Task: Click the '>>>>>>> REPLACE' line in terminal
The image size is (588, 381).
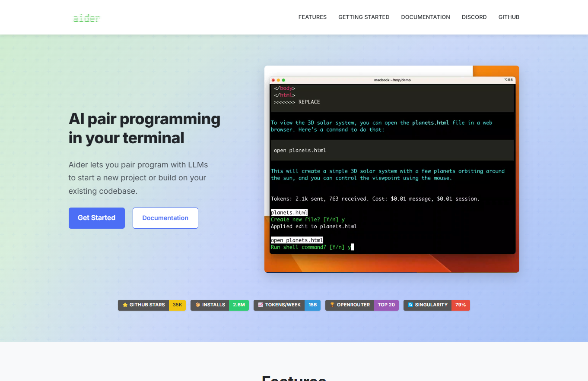Action: [297, 102]
